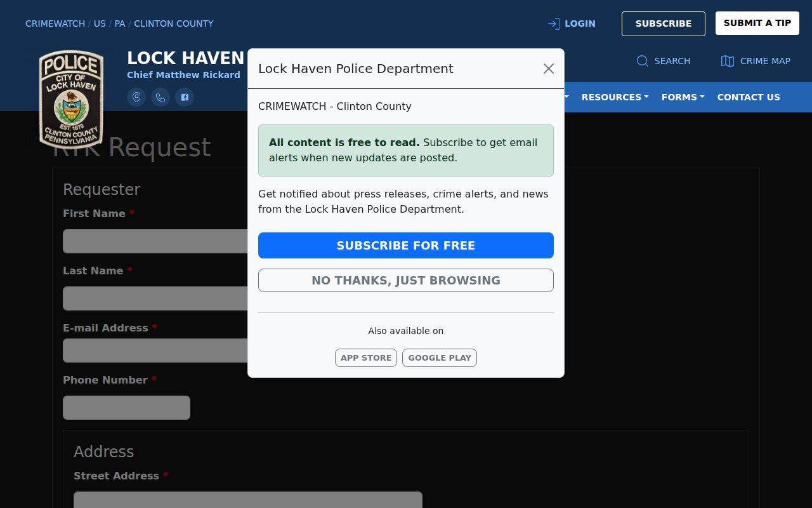The width and height of the screenshot is (812, 508).
Task: Open the PA breadcrumb link
Action: tap(120, 23)
